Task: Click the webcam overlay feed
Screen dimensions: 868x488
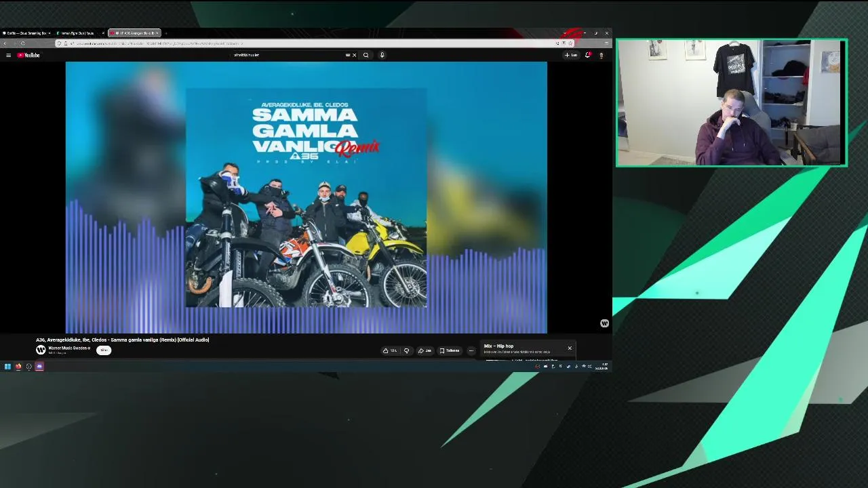Action: tap(731, 102)
